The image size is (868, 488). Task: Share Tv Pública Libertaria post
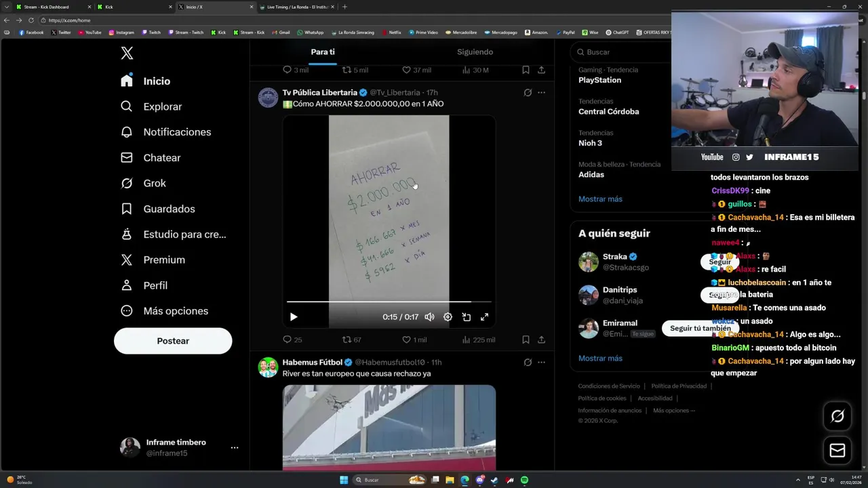(541, 340)
